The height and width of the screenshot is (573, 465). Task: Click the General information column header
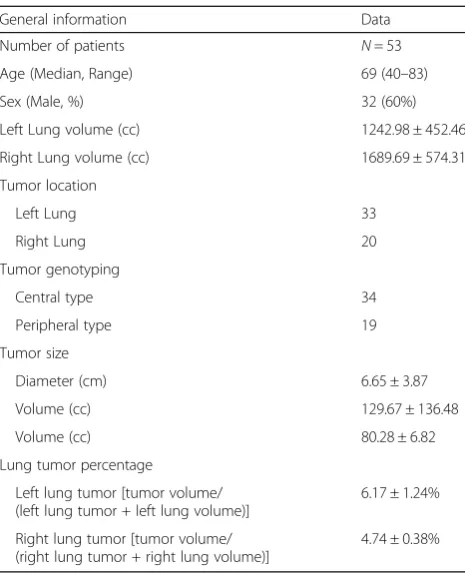[63, 19]
